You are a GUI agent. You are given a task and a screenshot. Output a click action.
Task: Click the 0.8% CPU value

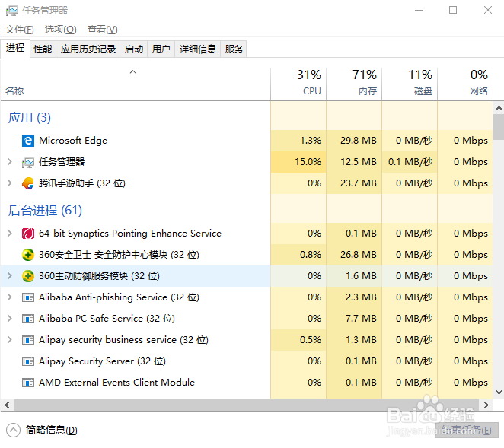click(311, 254)
